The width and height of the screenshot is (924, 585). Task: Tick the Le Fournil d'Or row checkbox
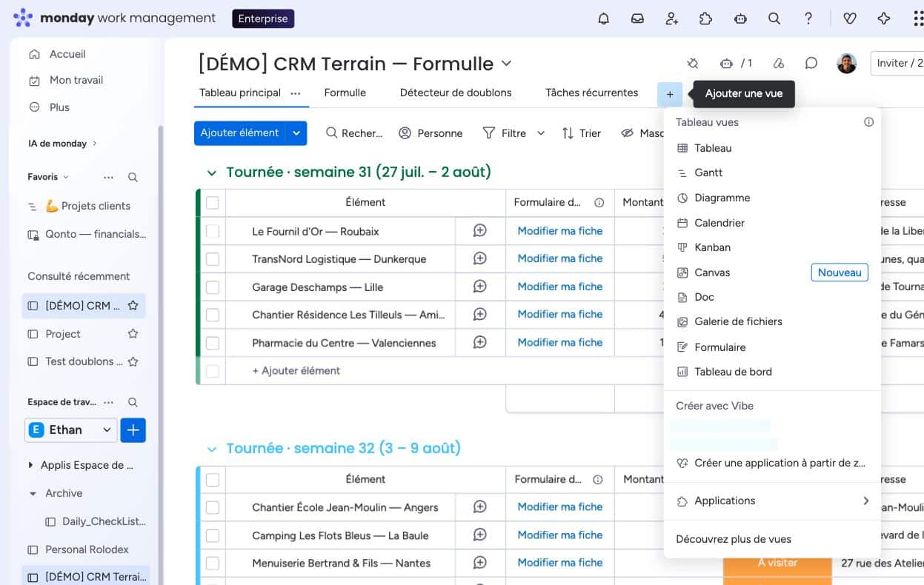(213, 231)
